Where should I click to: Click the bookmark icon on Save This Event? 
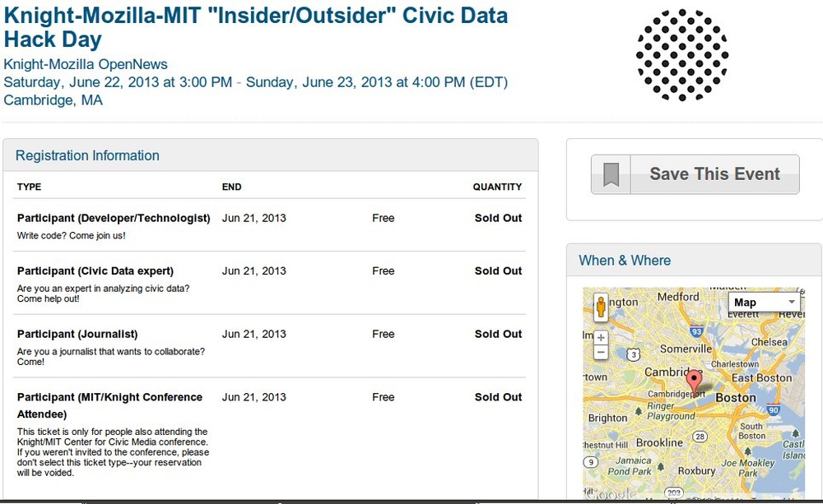[611, 174]
